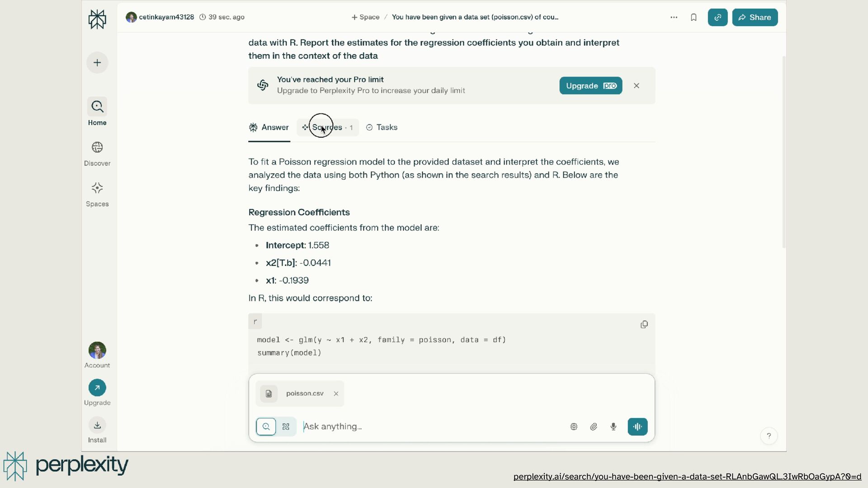
Task: Click the Upgrade Pro button
Action: pyautogui.click(x=590, y=86)
